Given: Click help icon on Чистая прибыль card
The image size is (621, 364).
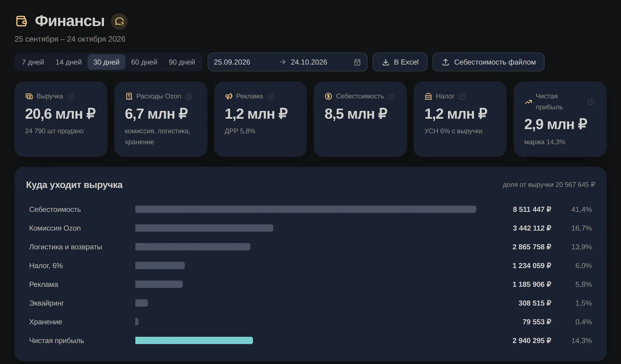Looking at the screenshot, I should coord(591,102).
